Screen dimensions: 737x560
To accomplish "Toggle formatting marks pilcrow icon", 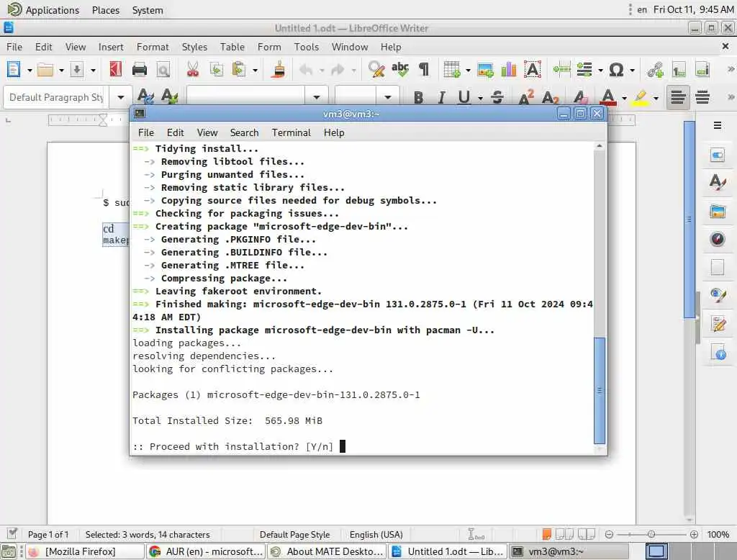I will coord(424,70).
